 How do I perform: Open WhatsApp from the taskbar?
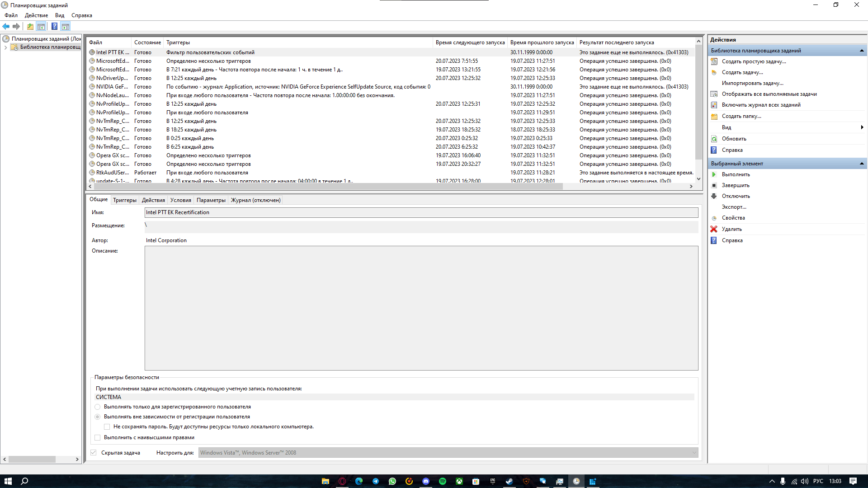tap(392, 481)
